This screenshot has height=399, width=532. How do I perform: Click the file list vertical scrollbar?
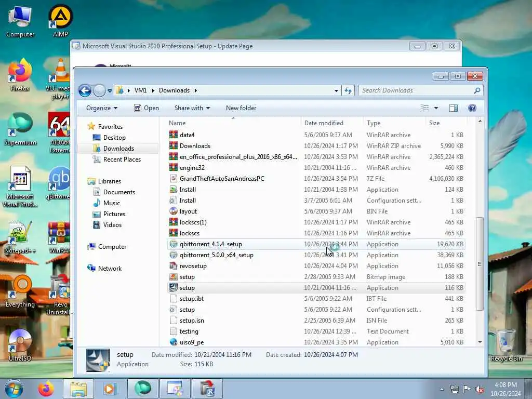[480, 264]
